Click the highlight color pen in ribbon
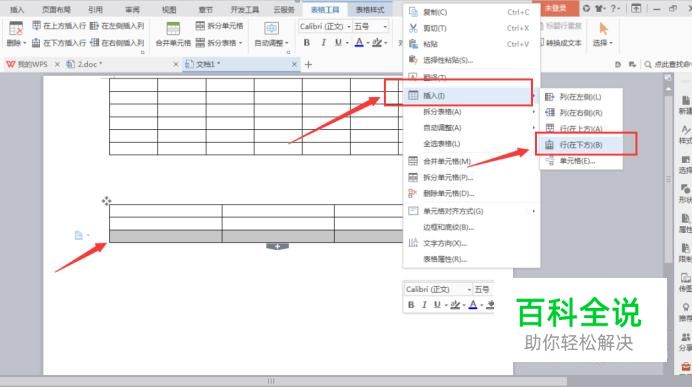 click(377, 43)
